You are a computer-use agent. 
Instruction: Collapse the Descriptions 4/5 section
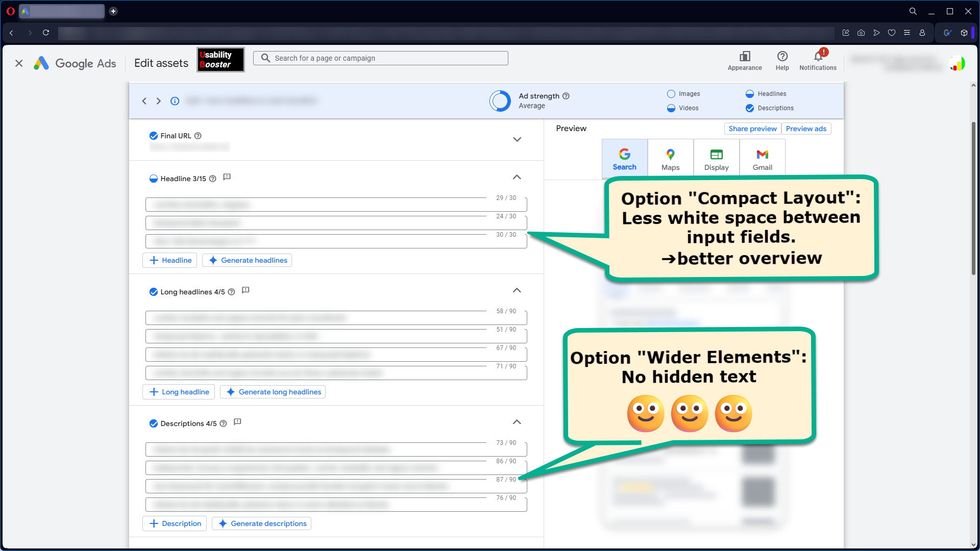pos(517,422)
